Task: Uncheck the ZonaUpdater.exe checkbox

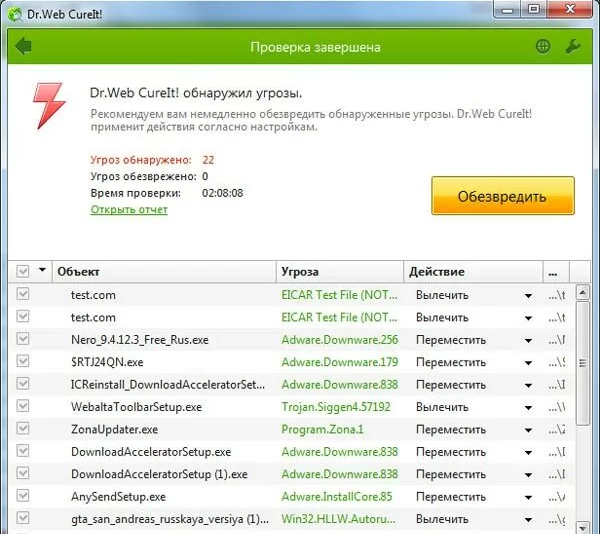Action: [23, 428]
